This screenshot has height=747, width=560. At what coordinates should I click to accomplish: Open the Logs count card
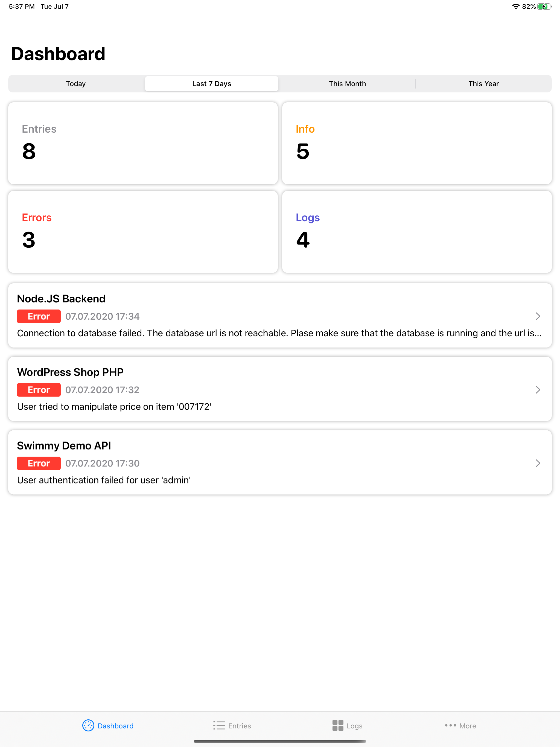pos(417,232)
